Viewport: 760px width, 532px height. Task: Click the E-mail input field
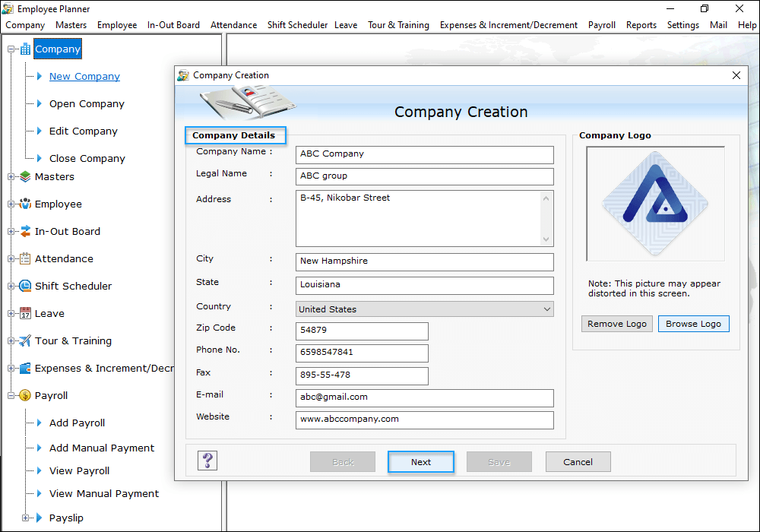pos(425,397)
